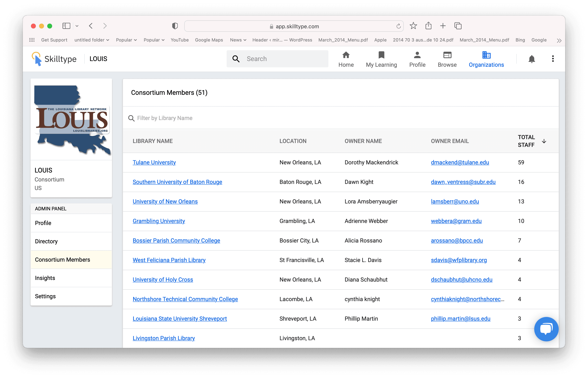Screen dimensions: 588x378
Task: Bookmark the page with the star icon
Action: [x=413, y=26]
